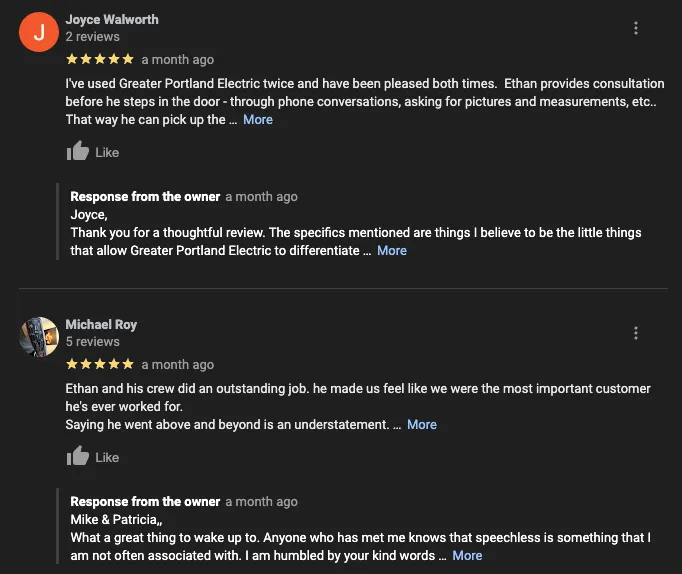
Task: Like Joyce Walworth's review with thumbs-up
Action: 78,152
